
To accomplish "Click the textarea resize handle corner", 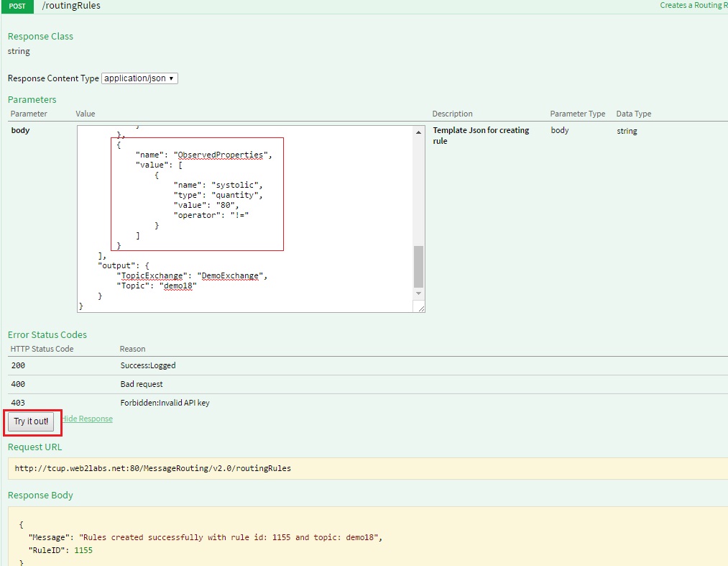I will 420,308.
